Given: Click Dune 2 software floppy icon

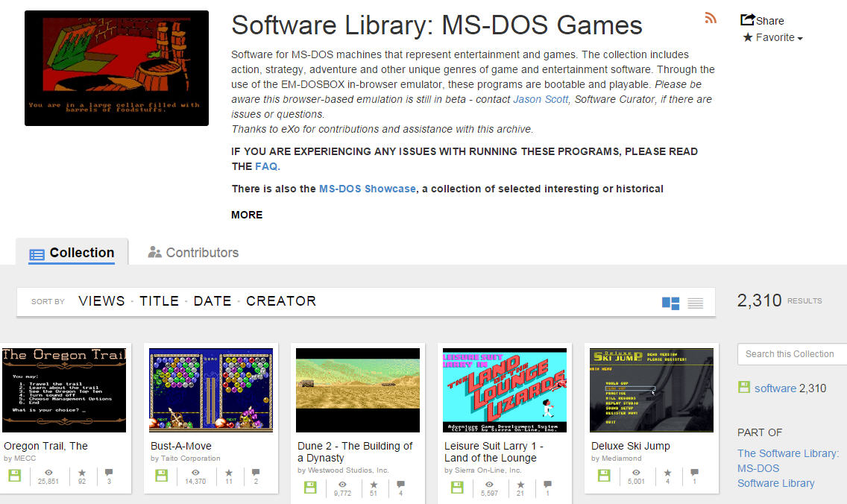Looking at the screenshot, I should click(310, 488).
